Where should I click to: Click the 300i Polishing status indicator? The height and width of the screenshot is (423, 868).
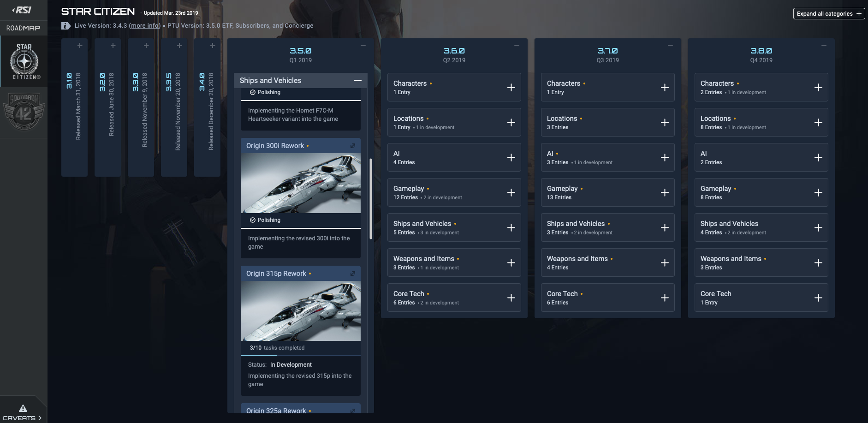265,220
